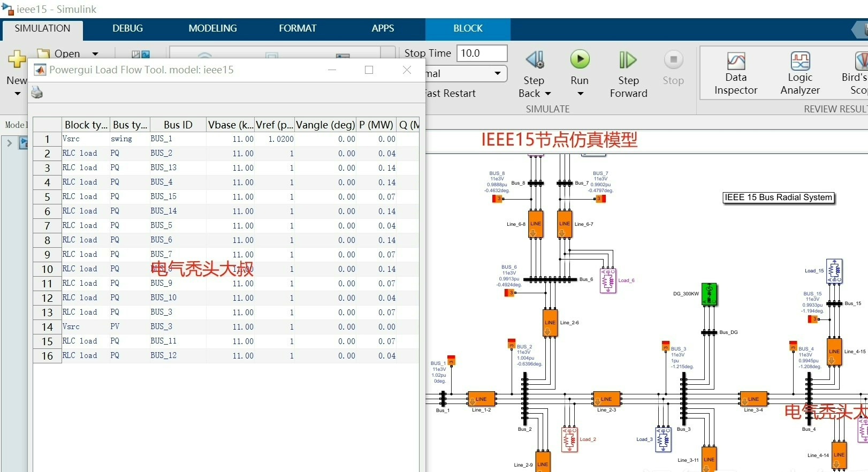Screen dimensions: 868x472
Task: Click the Bus_6 busbar block
Action: click(x=550, y=279)
